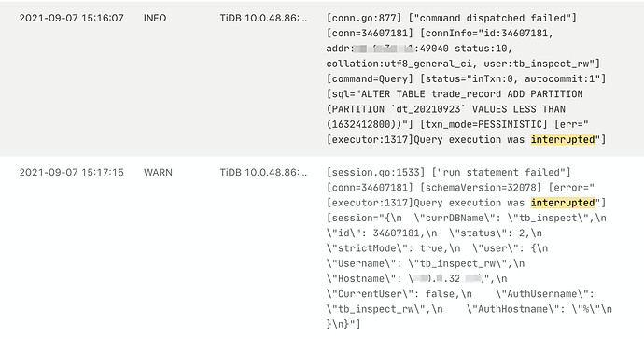Click the AuthUsername field text

(x=545, y=294)
